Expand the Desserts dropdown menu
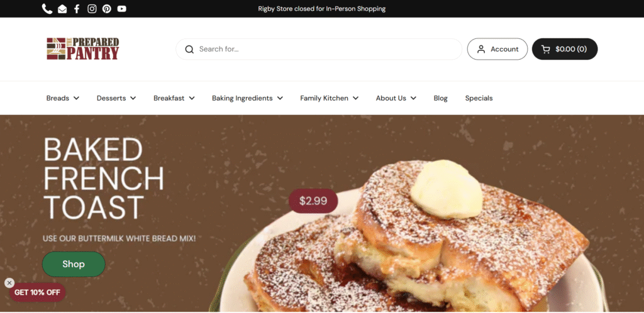 tap(116, 98)
